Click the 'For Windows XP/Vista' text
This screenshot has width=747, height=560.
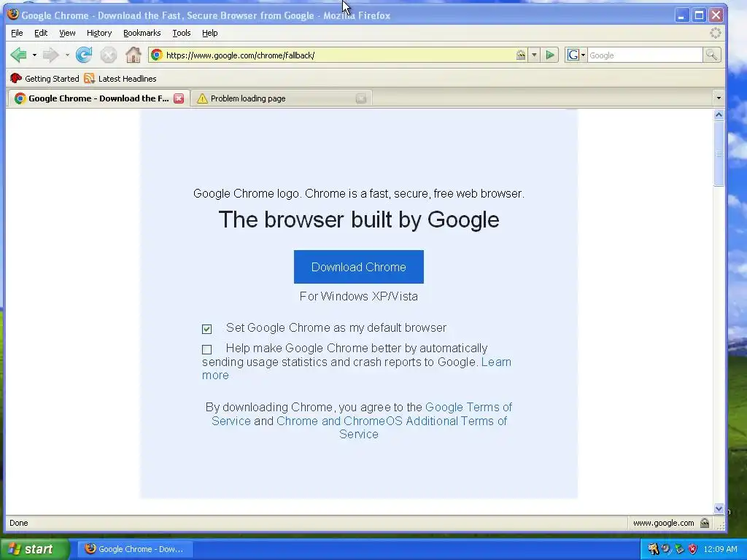point(359,296)
